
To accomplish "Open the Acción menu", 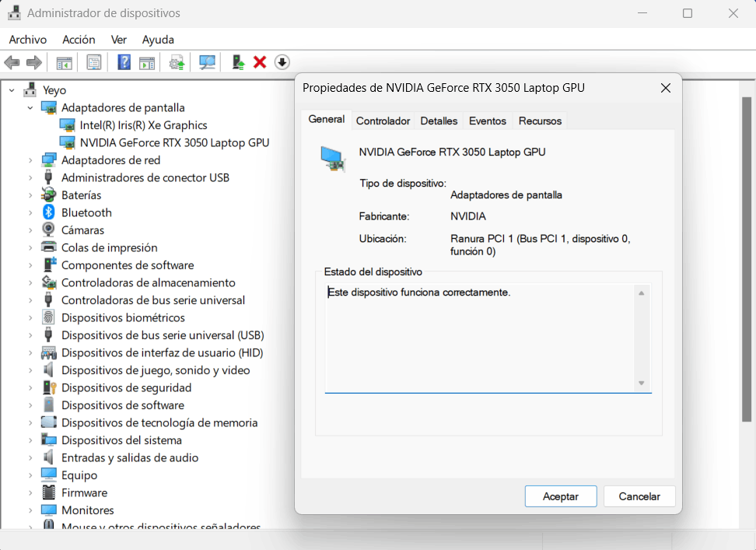I will (79, 40).
